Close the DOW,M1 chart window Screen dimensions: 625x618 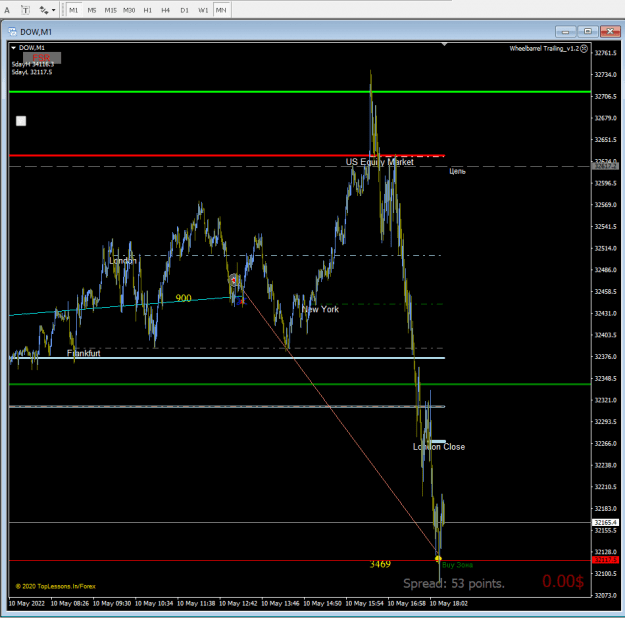pyautogui.click(x=610, y=31)
